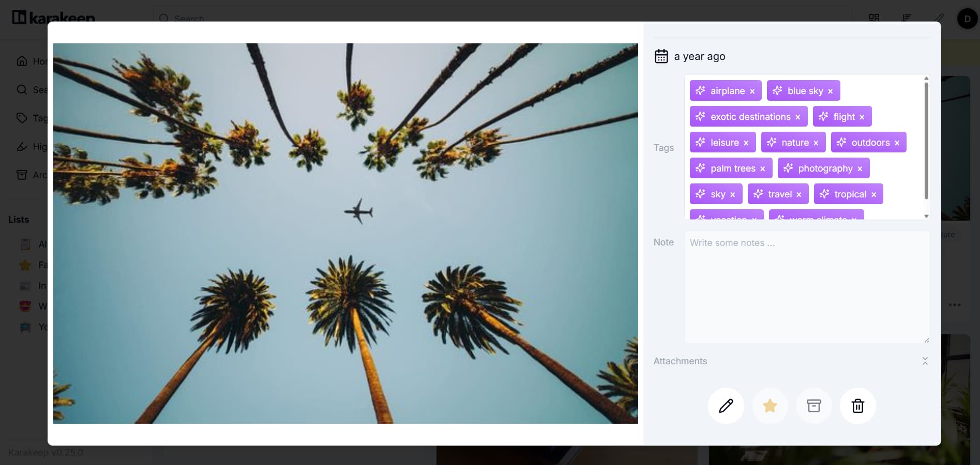Remove the tropical tag
This screenshot has width=980, height=465.
pyautogui.click(x=873, y=194)
